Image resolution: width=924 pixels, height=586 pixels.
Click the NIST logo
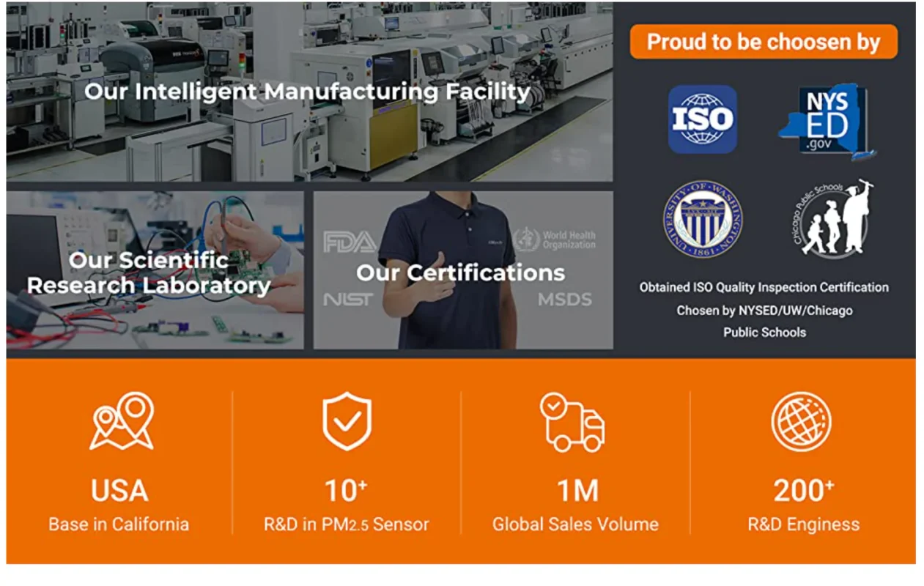348,300
